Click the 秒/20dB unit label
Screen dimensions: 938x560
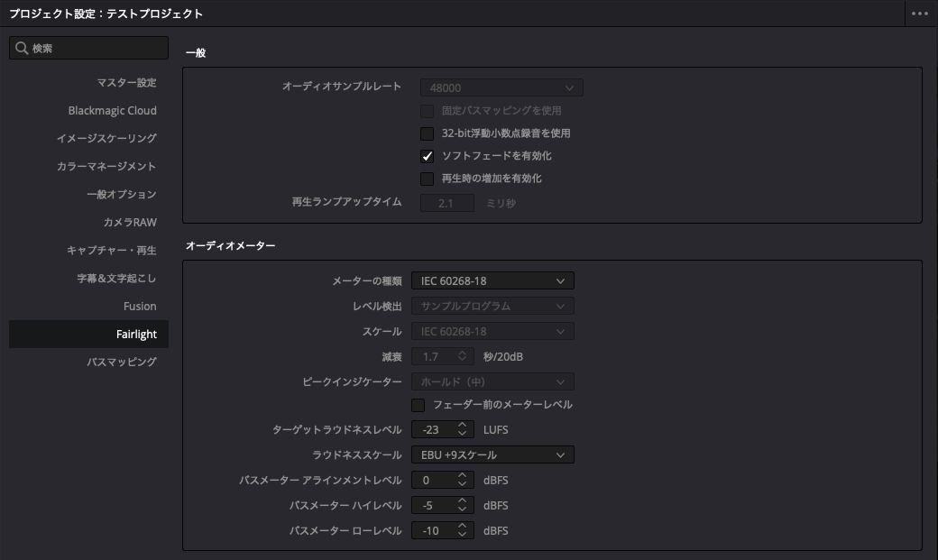[503, 356]
